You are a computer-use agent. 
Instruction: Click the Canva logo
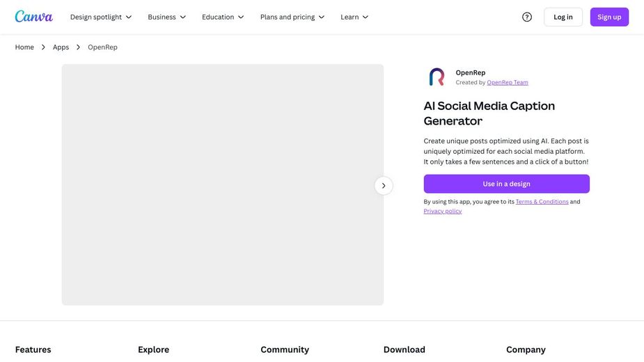[x=33, y=17]
